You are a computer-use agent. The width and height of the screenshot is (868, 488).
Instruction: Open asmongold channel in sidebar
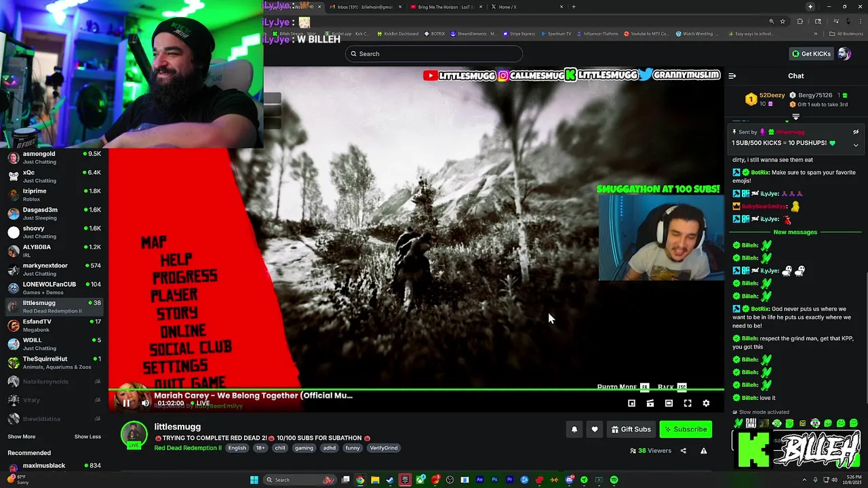coord(54,158)
